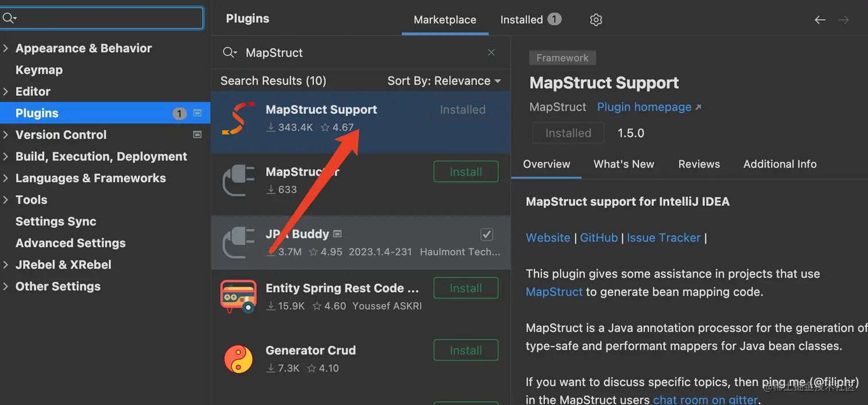Select Keymap in settings tree
Screen dimensions: 868x405
[x=39, y=70]
